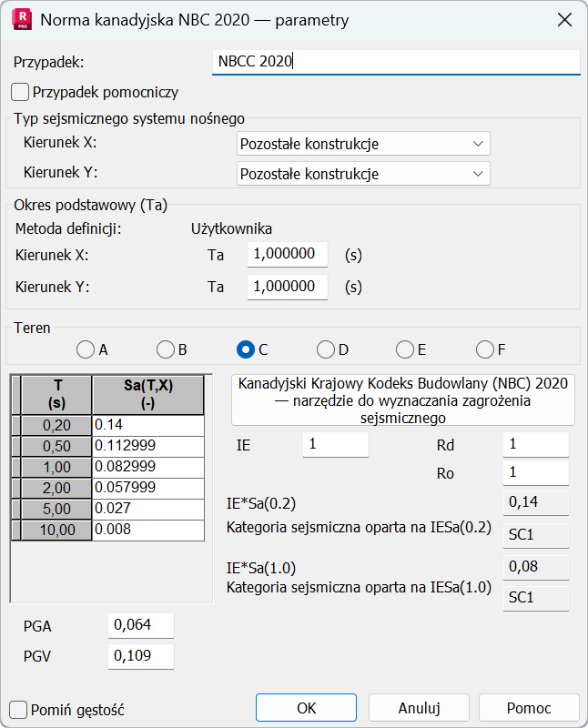588x728 pixels.
Task: Click the Rd input field
Action: pyautogui.click(x=536, y=444)
